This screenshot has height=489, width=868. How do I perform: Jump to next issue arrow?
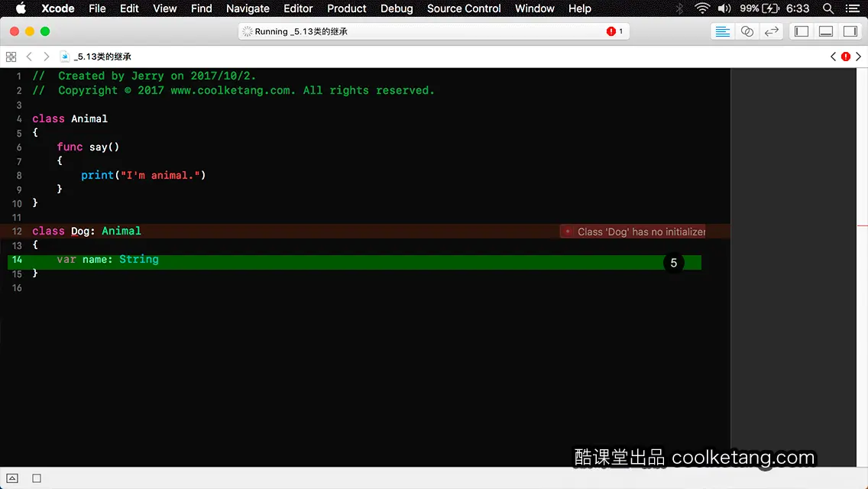click(859, 57)
